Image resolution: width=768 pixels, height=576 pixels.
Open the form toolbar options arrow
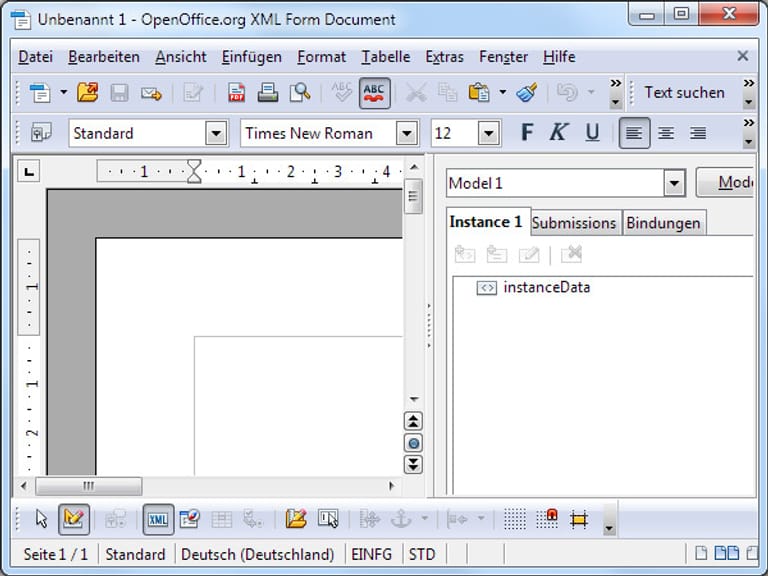[608, 528]
